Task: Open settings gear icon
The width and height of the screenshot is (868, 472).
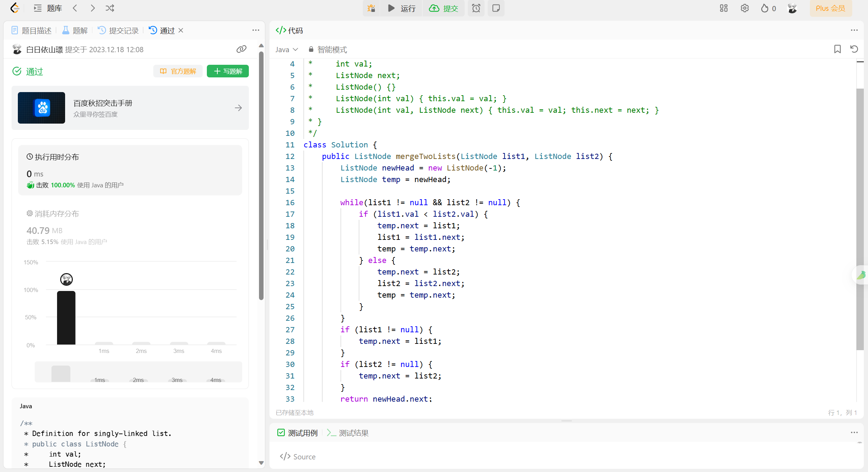Action: tap(744, 8)
